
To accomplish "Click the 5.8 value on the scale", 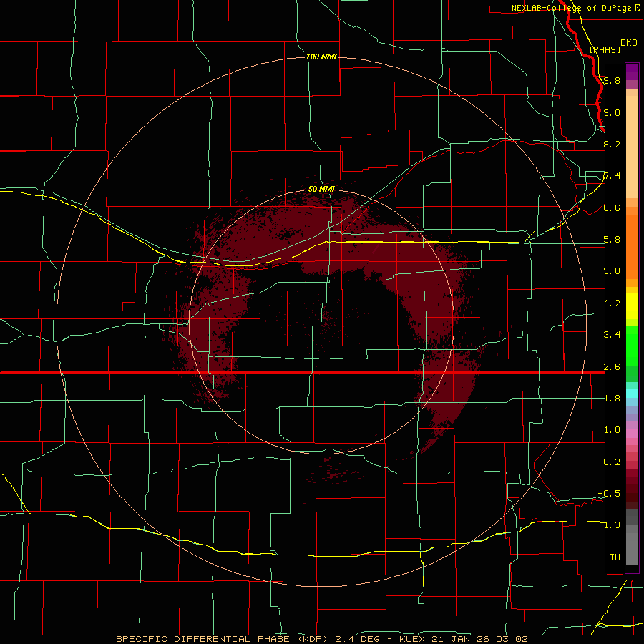I will 612,240.
